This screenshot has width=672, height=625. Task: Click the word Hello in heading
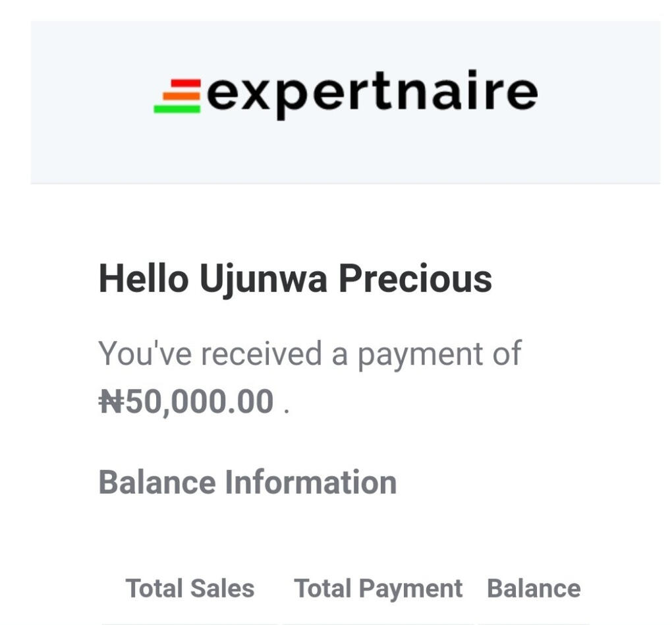click(143, 278)
